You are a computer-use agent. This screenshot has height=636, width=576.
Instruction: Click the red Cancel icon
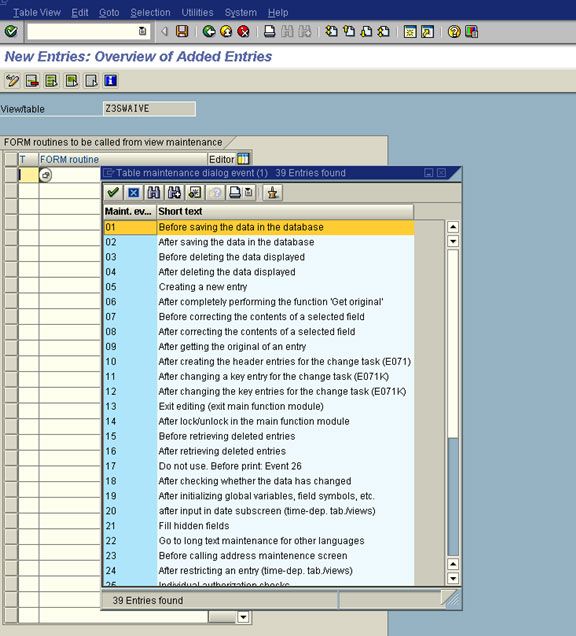243,31
